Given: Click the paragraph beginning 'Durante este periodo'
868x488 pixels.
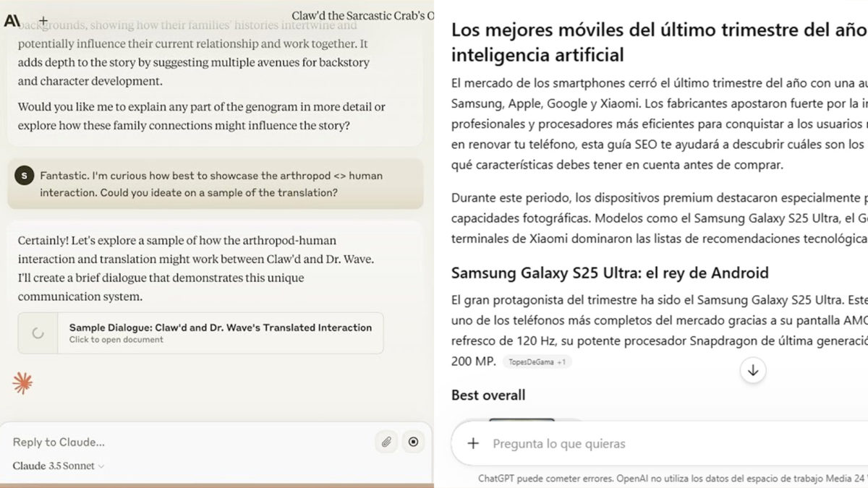Looking at the screenshot, I should (659, 218).
